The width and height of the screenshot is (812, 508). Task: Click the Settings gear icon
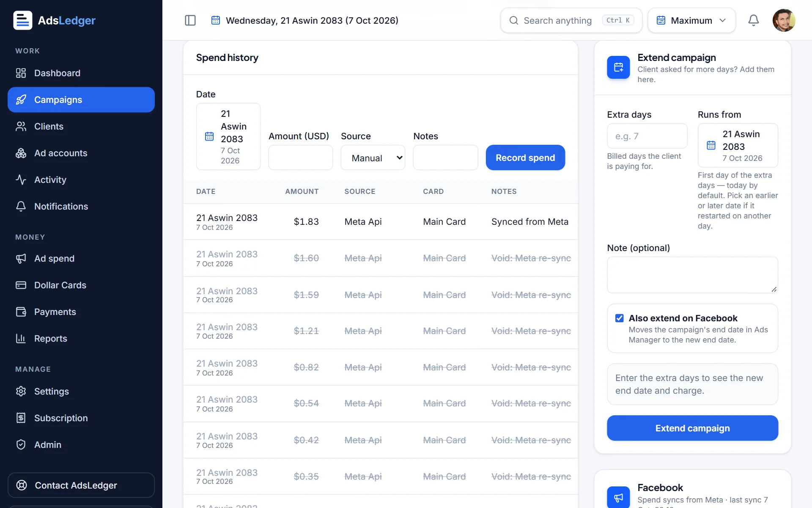click(21, 391)
